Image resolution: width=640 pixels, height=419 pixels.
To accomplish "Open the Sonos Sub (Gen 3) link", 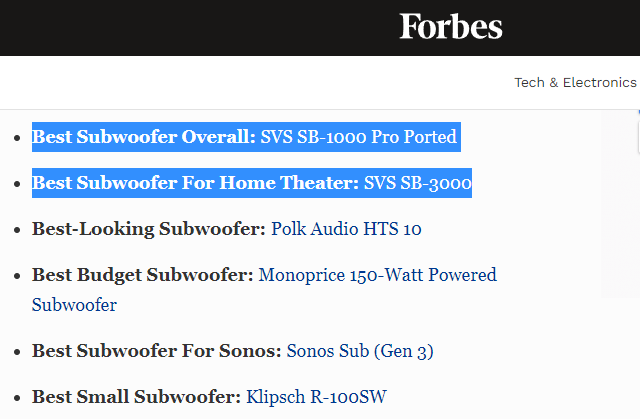I will click(360, 351).
